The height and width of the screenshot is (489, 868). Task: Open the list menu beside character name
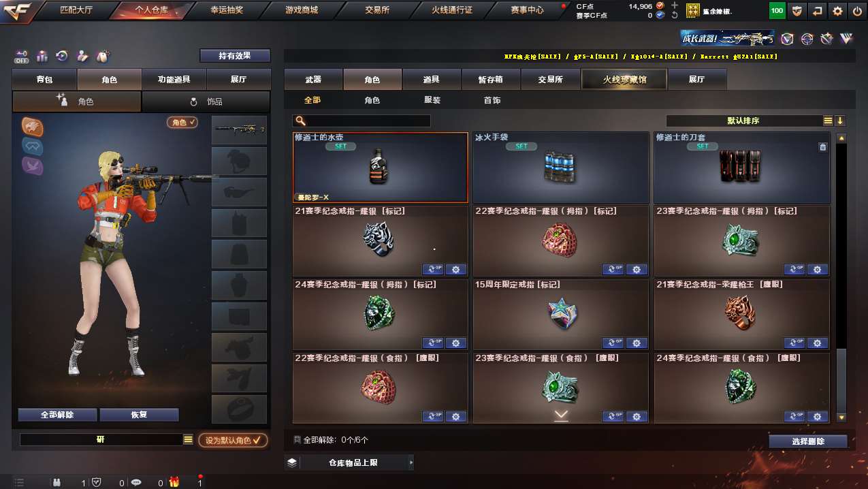coord(189,440)
